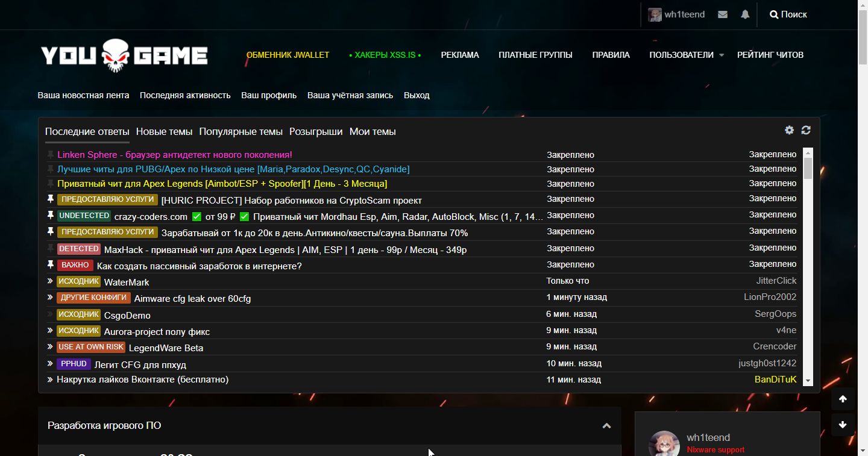This screenshot has height=456, width=868.
Task: Click the ДРУГИЕ КОНФИГИ prefix tag
Action: click(x=94, y=298)
